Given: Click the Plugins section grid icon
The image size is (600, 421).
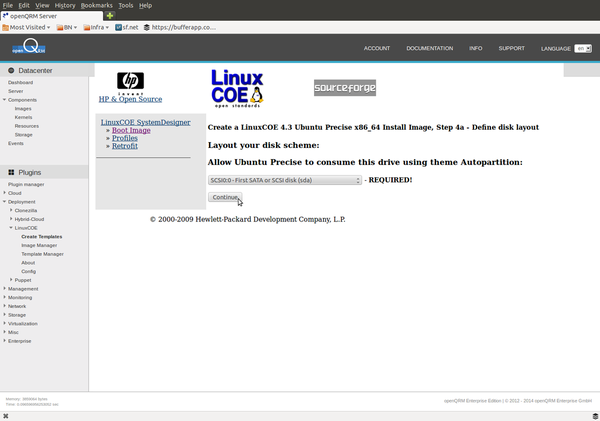Looking at the screenshot, I should pyautogui.click(x=11, y=173).
